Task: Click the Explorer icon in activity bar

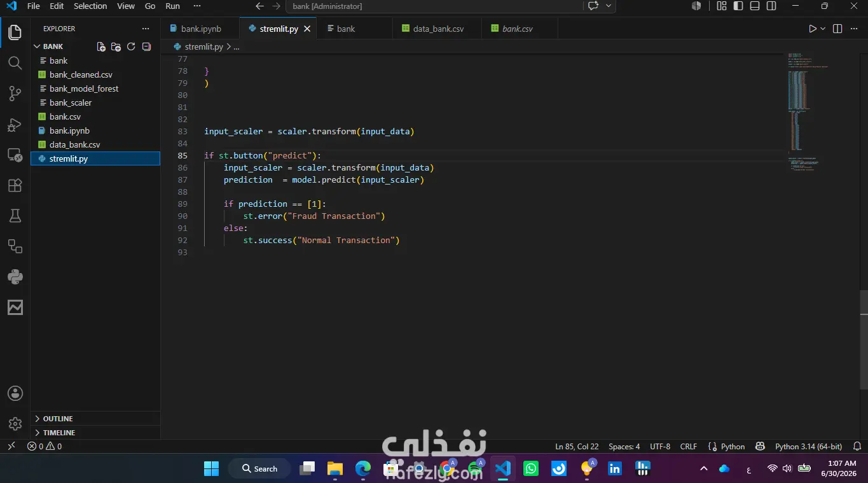Action: (15, 32)
